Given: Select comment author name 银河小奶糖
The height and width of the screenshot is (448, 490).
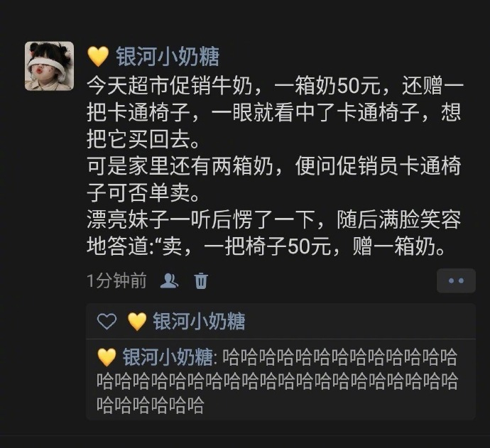Looking at the screenshot, I should point(168,357).
